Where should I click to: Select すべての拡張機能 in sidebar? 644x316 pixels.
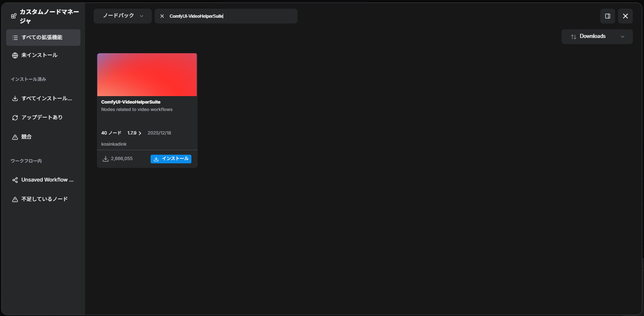click(43, 38)
